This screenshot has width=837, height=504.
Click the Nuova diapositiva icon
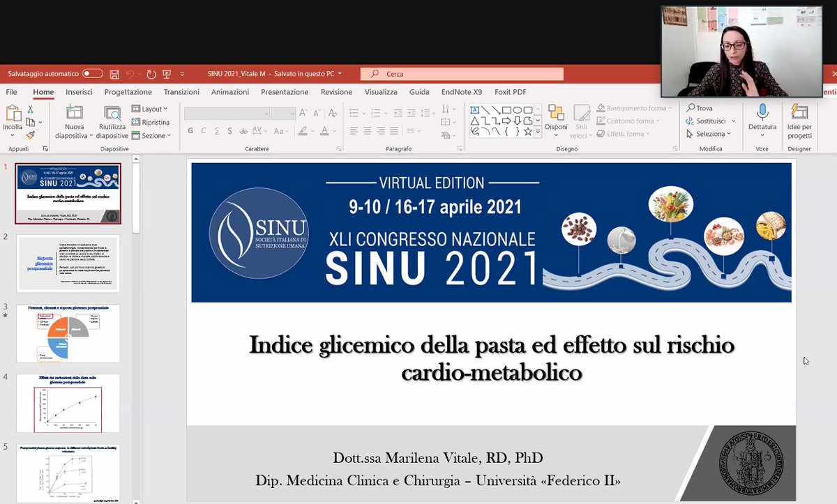(75, 112)
